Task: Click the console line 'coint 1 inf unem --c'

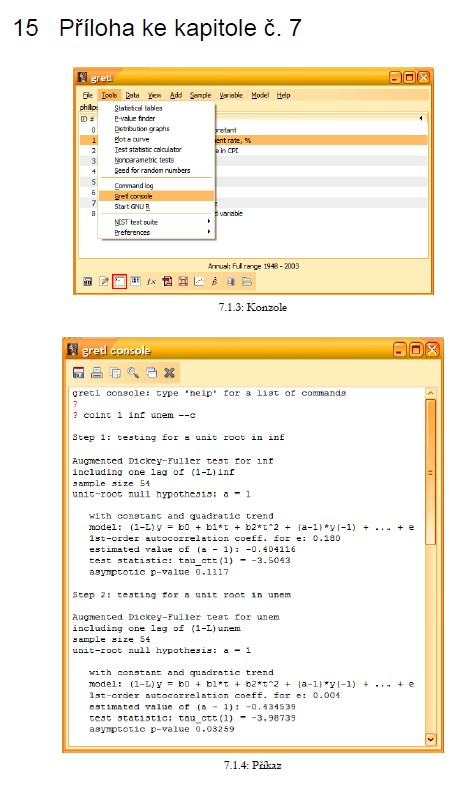Action: [139, 415]
